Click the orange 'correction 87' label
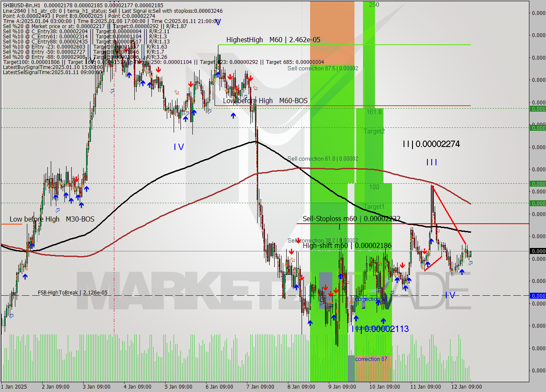The image size is (546, 392). pyautogui.click(x=371, y=359)
